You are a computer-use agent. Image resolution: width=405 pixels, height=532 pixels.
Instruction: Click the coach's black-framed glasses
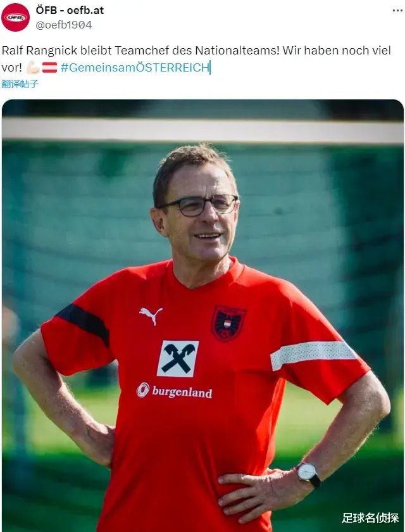(198, 206)
